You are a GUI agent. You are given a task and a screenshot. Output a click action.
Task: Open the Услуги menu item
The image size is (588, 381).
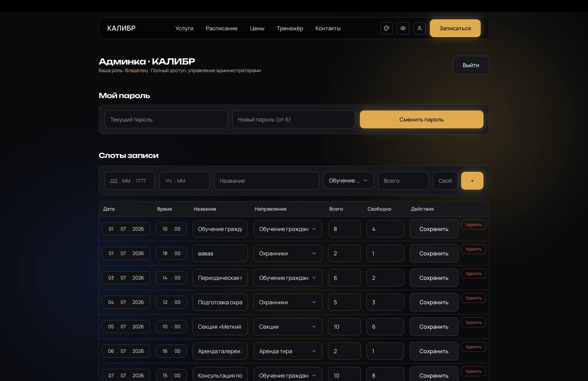click(184, 28)
